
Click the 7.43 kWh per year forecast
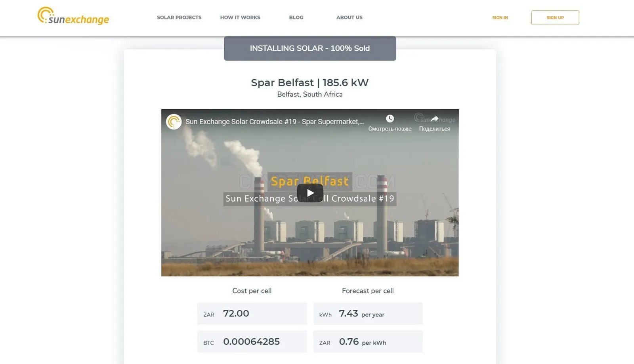coord(368,314)
